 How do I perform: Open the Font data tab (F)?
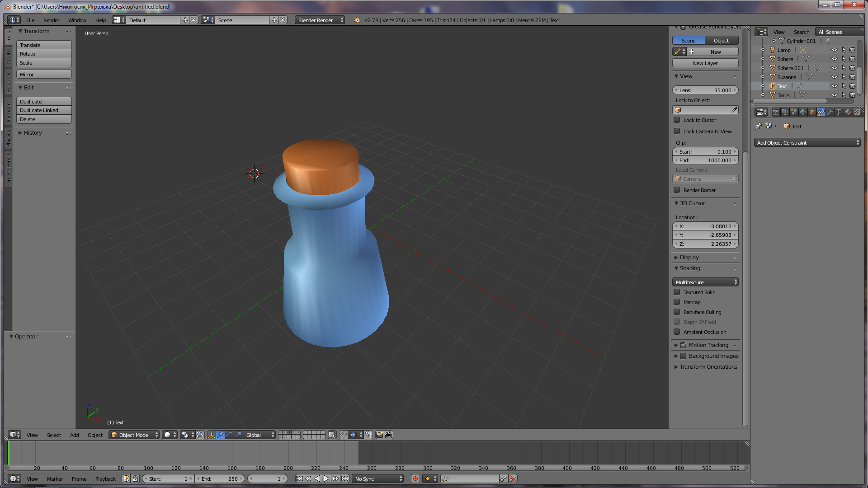pyautogui.click(x=839, y=112)
